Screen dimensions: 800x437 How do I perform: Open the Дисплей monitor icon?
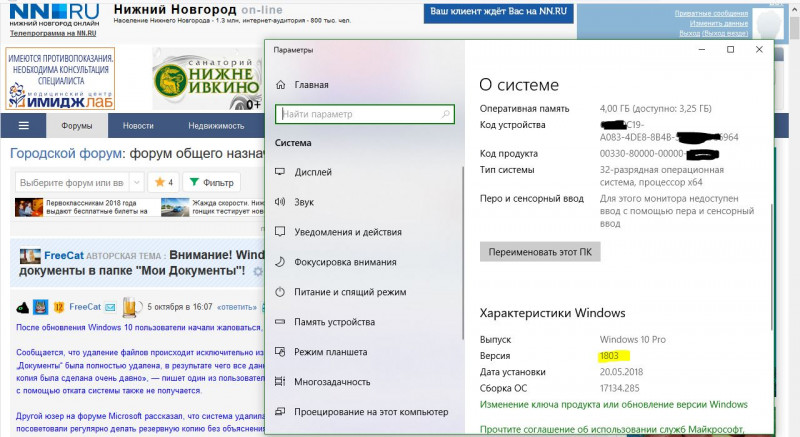click(280, 172)
